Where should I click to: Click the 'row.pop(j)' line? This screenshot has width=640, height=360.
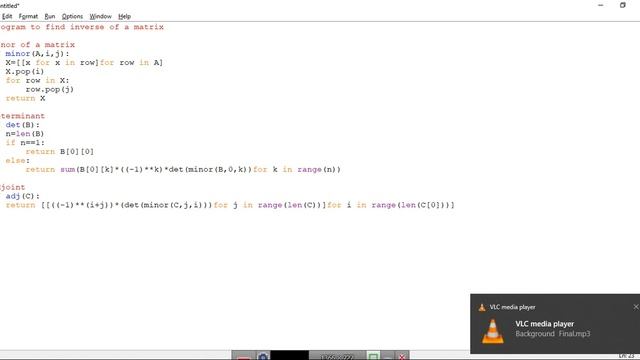[49, 89]
